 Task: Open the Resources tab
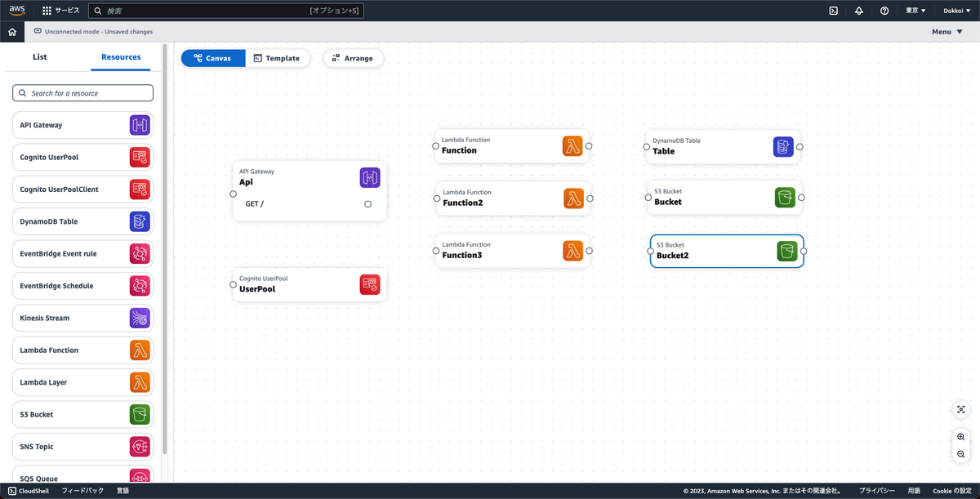pos(121,57)
